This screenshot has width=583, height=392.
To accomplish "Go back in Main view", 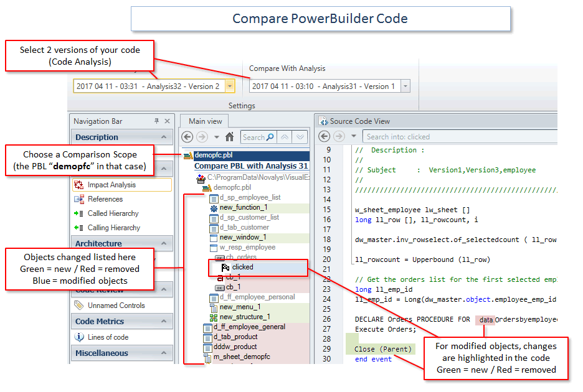I will (x=187, y=137).
